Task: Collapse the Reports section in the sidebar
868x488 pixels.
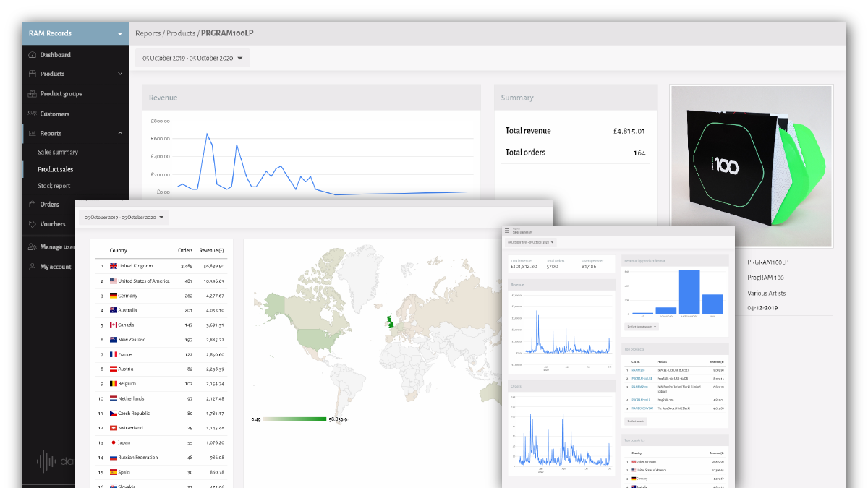Action: tap(119, 133)
